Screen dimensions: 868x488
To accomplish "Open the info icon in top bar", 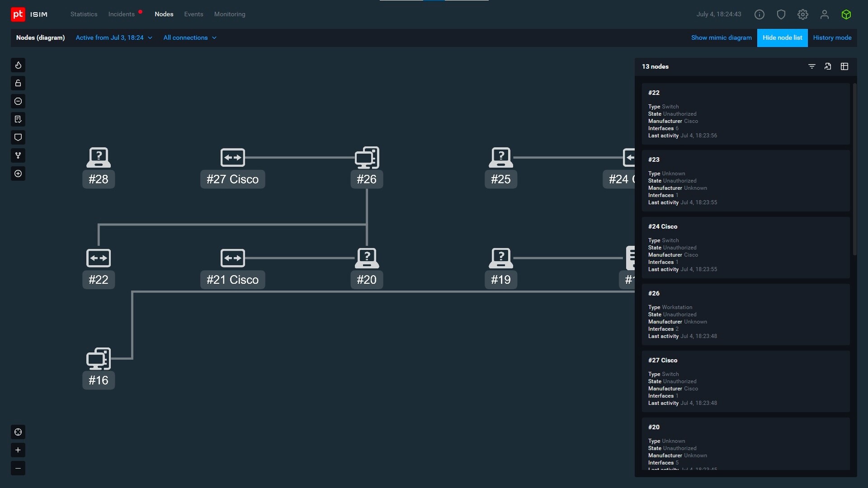I will pyautogui.click(x=759, y=14).
